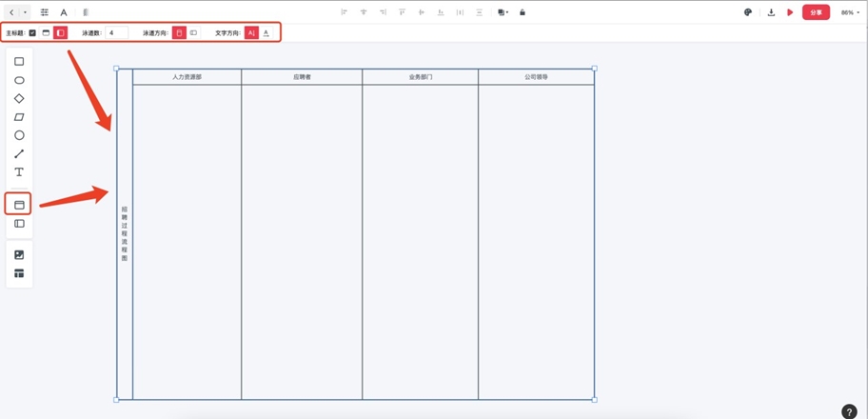Click the bottom-right selection handle of the swimlane
868x419 pixels.
(595, 400)
